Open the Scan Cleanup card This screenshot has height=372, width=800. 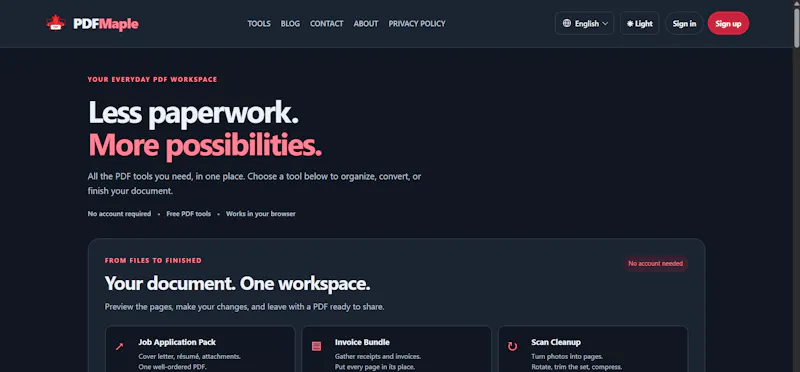(x=593, y=349)
